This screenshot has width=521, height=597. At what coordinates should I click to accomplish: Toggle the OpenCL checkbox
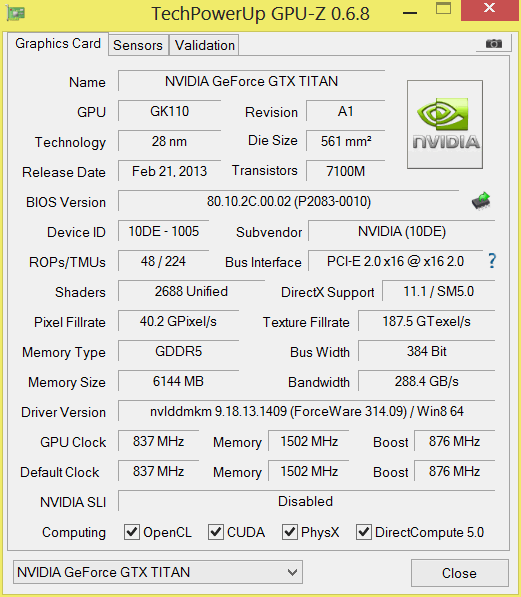[132, 532]
